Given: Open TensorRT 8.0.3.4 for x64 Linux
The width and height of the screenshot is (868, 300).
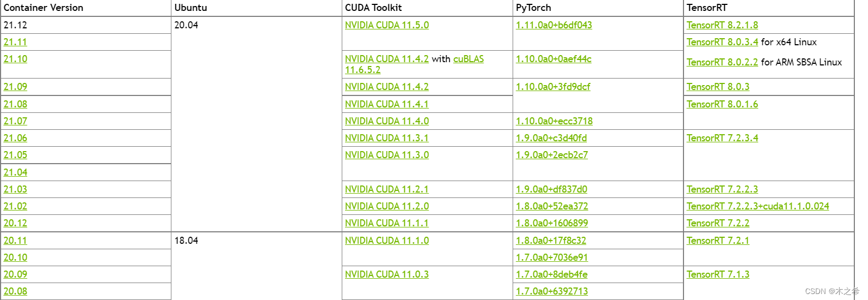Looking at the screenshot, I should tap(722, 42).
